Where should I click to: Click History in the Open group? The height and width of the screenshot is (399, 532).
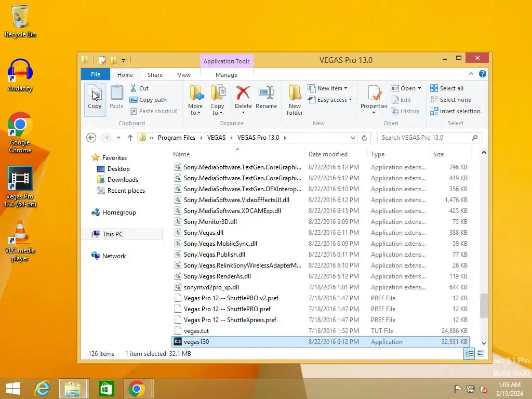(405, 111)
